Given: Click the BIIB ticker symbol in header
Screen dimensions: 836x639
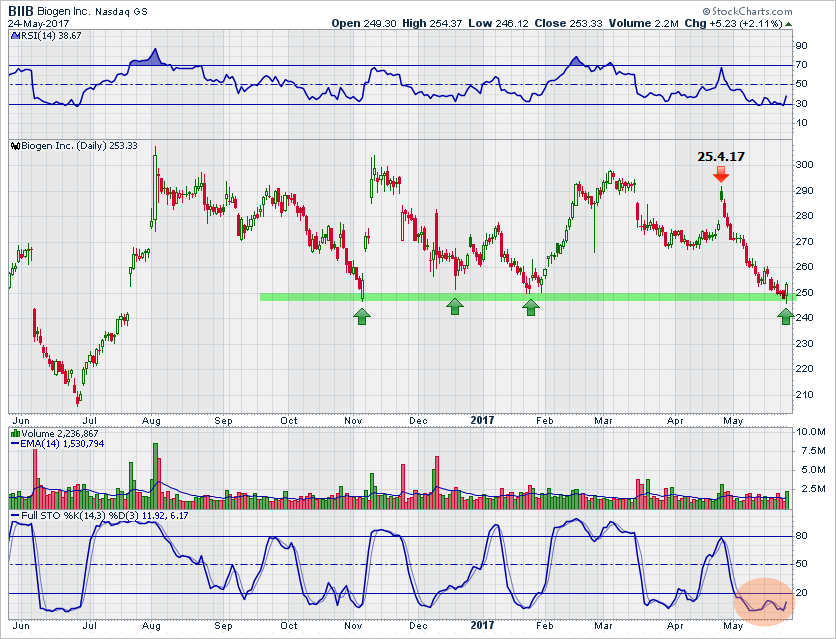Looking at the screenshot, I should (x=21, y=11).
